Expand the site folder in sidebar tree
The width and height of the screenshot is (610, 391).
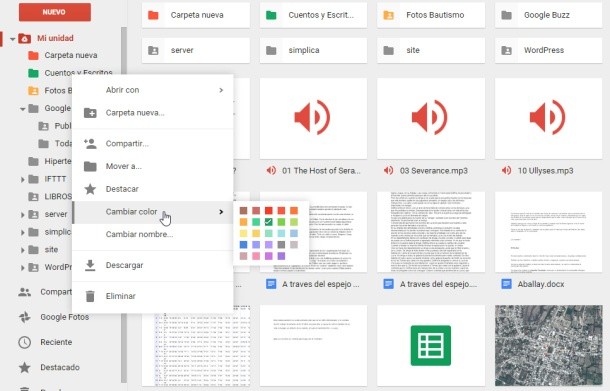click(x=23, y=250)
